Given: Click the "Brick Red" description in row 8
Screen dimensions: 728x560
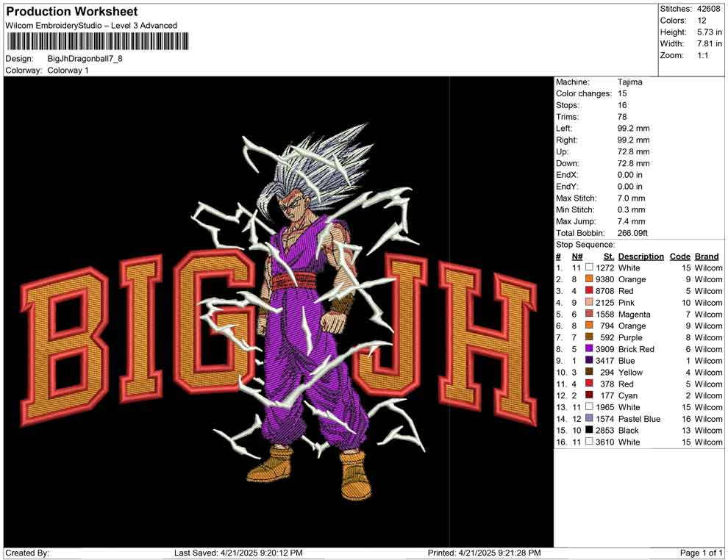Looking at the screenshot, I should click(x=636, y=349).
